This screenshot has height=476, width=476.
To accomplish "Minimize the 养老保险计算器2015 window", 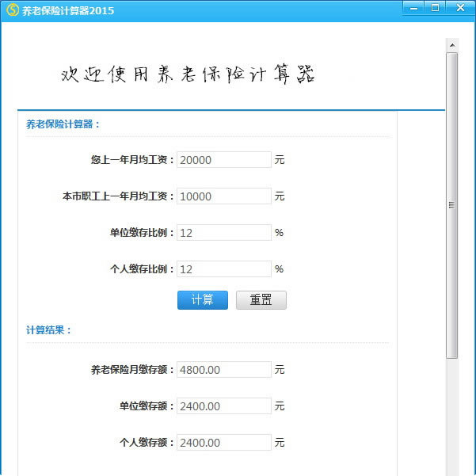I will point(413,8).
